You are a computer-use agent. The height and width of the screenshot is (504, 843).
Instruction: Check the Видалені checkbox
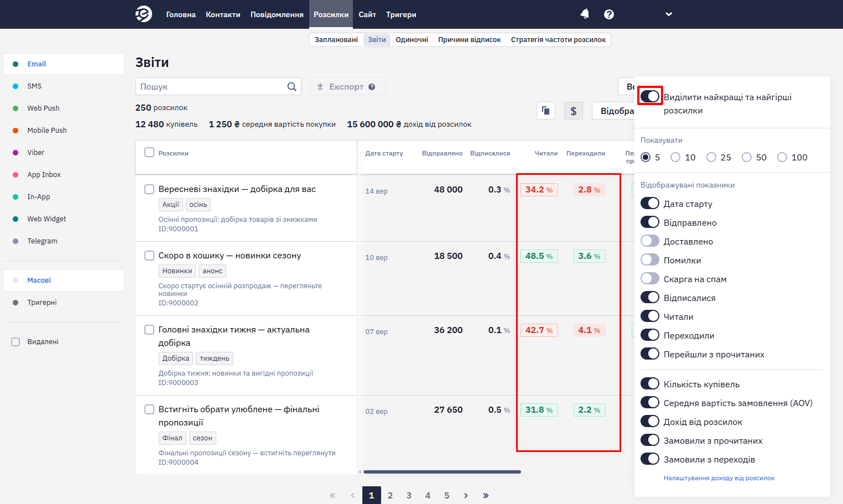(15, 342)
